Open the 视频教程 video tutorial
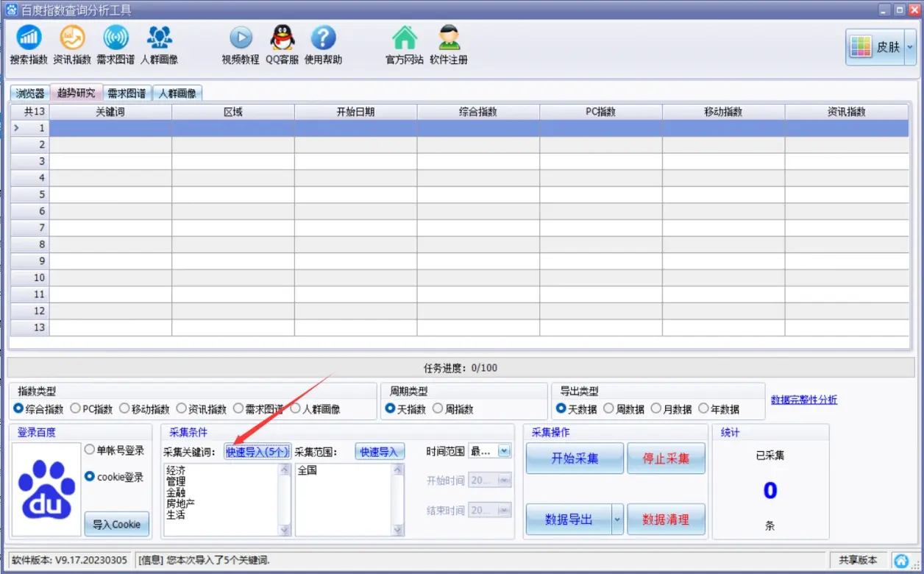Viewport: 924px width, 574px height. (x=241, y=46)
